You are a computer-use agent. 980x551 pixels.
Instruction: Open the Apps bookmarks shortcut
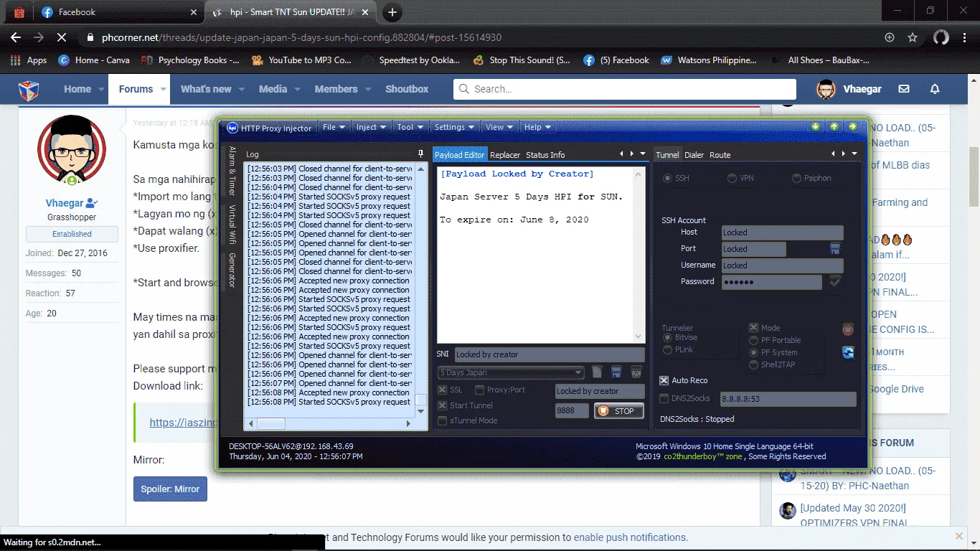pos(29,60)
